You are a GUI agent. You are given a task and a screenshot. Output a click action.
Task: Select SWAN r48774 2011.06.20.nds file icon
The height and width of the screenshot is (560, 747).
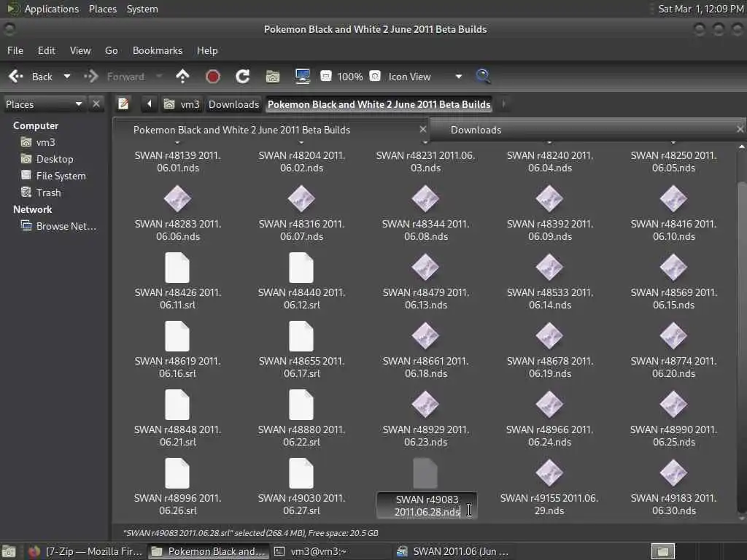pos(673,336)
